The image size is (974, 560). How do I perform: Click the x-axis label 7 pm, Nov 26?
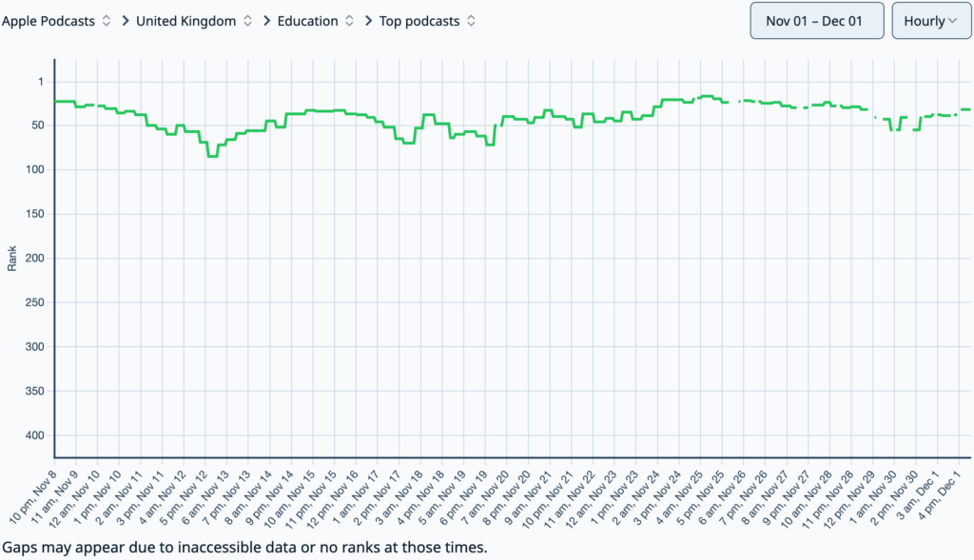click(x=743, y=498)
